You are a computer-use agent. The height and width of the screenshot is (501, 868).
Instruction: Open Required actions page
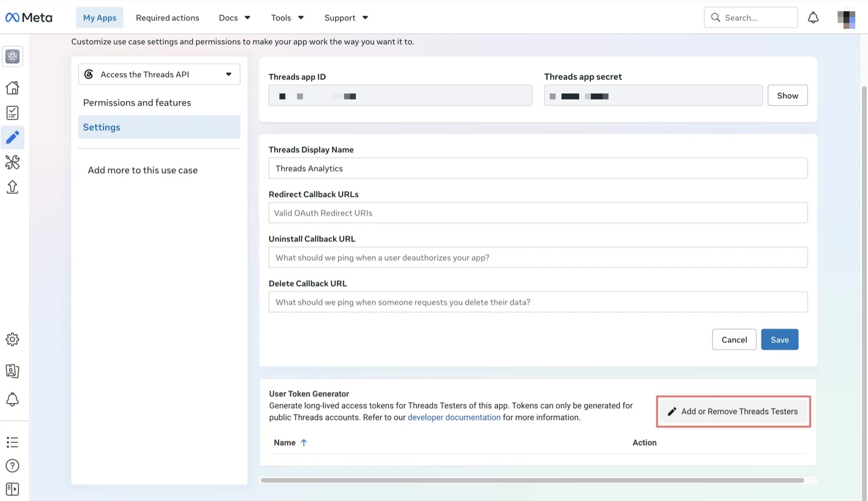pos(168,18)
